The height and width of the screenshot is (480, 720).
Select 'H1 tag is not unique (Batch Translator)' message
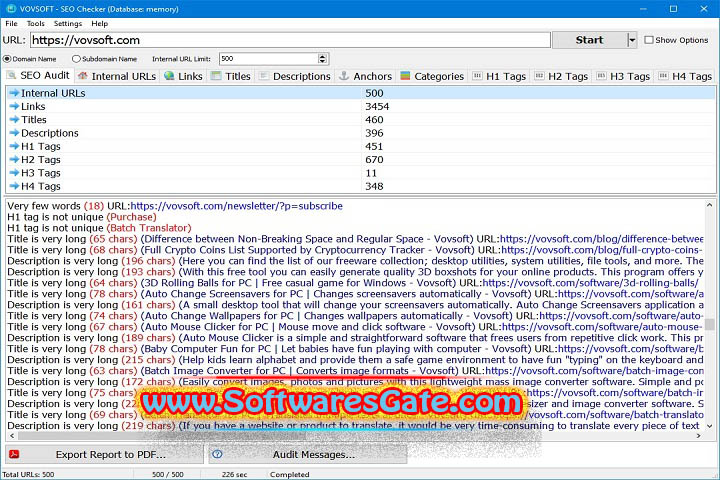point(99,228)
